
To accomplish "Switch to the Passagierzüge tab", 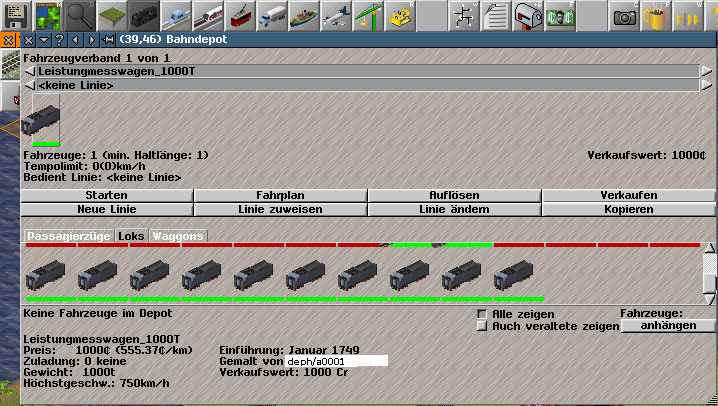I will coord(68,236).
